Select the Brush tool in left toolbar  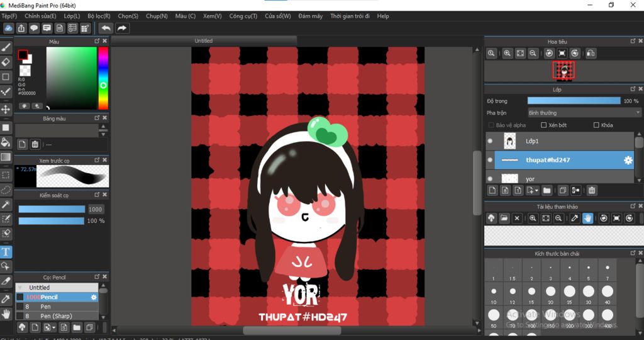click(x=6, y=47)
